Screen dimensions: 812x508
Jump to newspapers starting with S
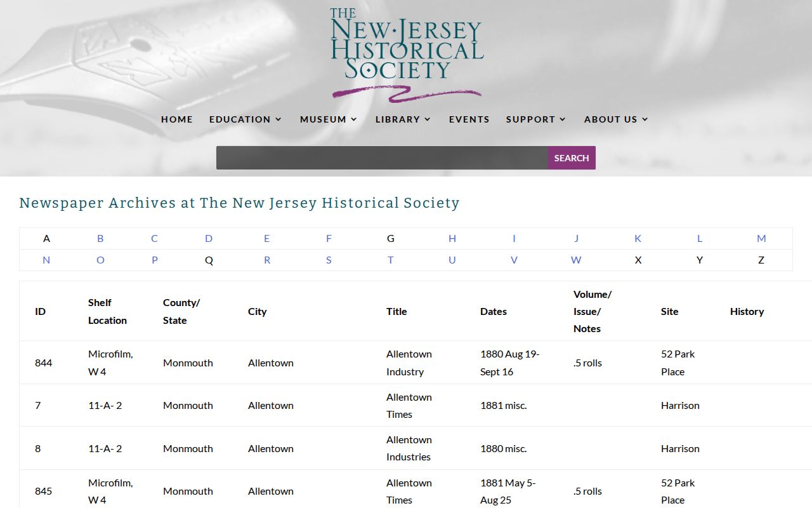(x=329, y=260)
